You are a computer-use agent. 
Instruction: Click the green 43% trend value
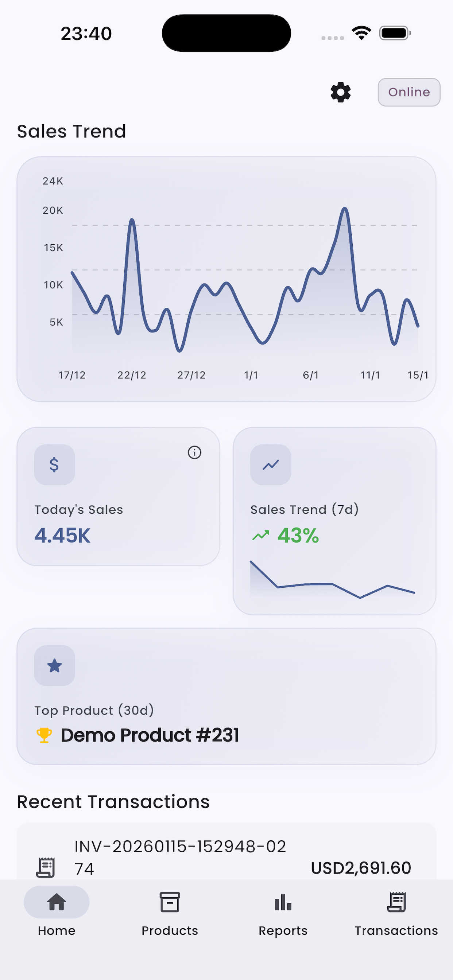point(298,536)
